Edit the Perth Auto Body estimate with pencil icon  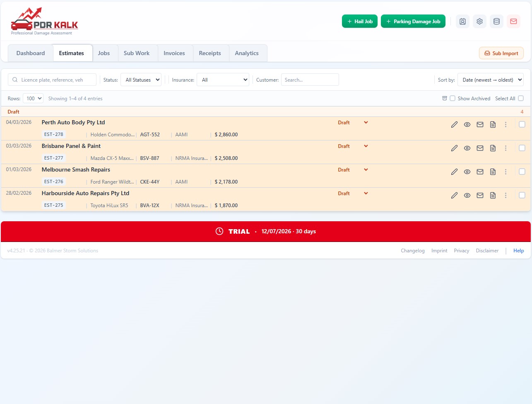tap(454, 125)
